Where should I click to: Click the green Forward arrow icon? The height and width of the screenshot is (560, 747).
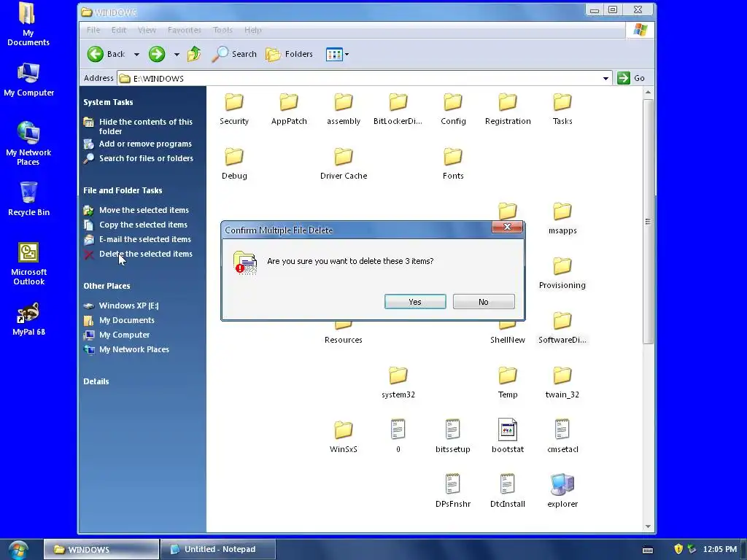point(157,54)
